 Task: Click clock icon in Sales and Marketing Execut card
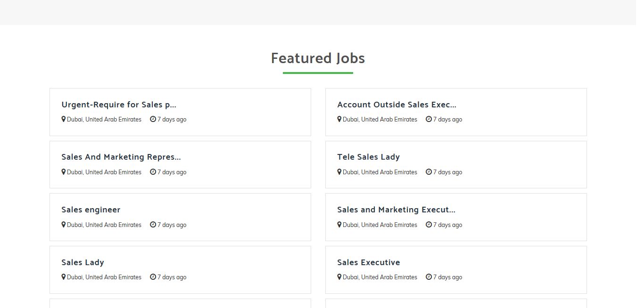pyautogui.click(x=429, y=225)
